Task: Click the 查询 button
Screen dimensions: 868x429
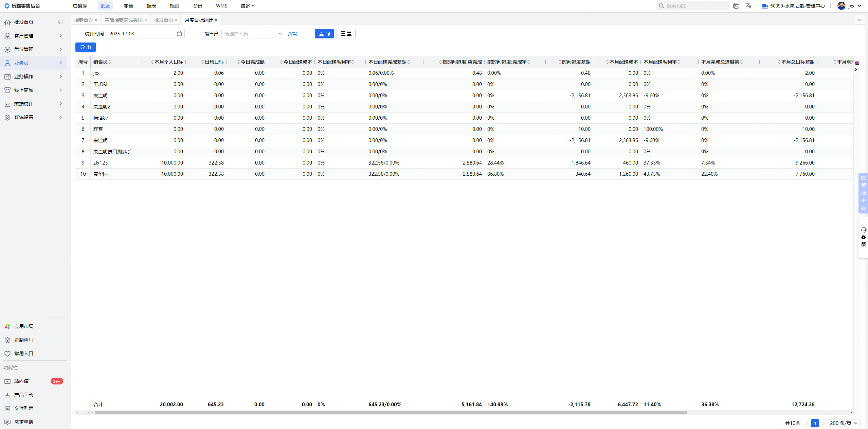Action: [324, 34]
